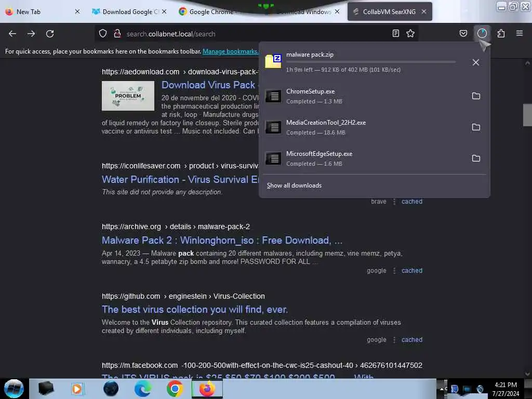Switch to the Google Chrome tab
The height and width of the screenshot is (399, 532).
(211, 12)
